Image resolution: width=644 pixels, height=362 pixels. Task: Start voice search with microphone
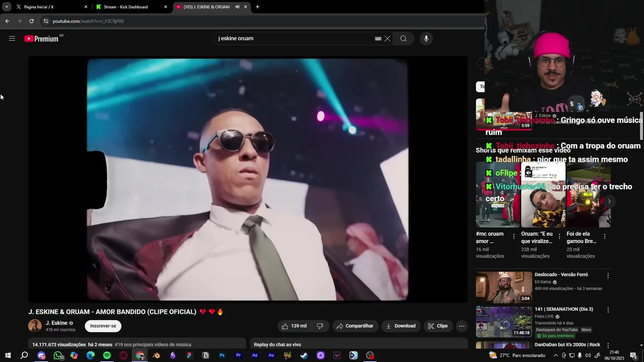pos(426,39)
